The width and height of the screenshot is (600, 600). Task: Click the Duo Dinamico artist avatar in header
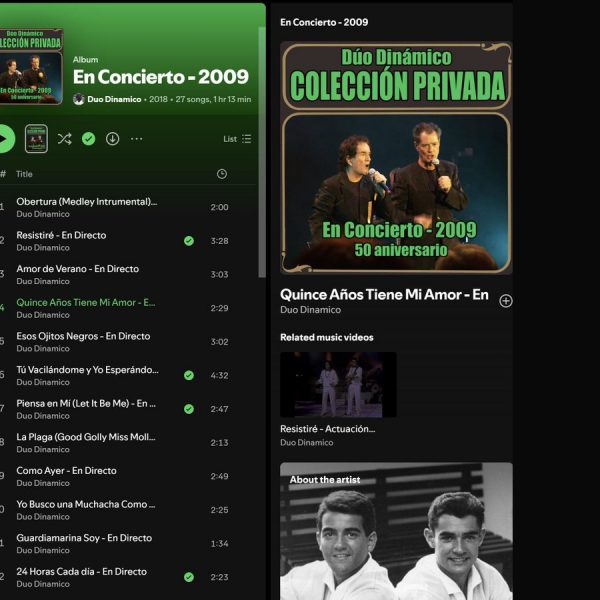[x=79, y=99]
